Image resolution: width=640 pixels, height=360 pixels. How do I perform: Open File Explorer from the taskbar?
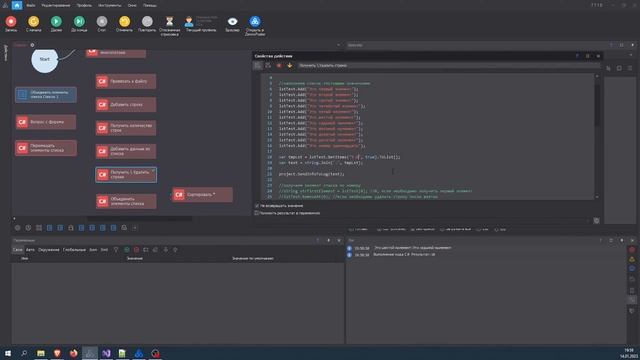41,353
